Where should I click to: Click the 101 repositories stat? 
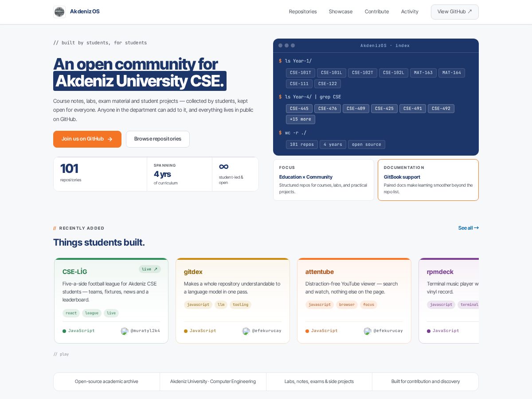coord(100,174)
